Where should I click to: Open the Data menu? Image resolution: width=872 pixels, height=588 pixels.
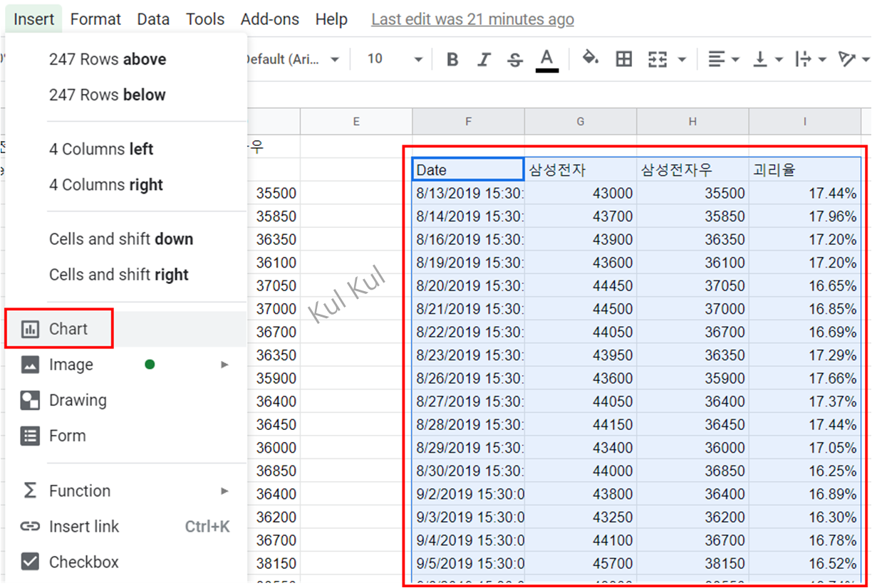[153, 19]
